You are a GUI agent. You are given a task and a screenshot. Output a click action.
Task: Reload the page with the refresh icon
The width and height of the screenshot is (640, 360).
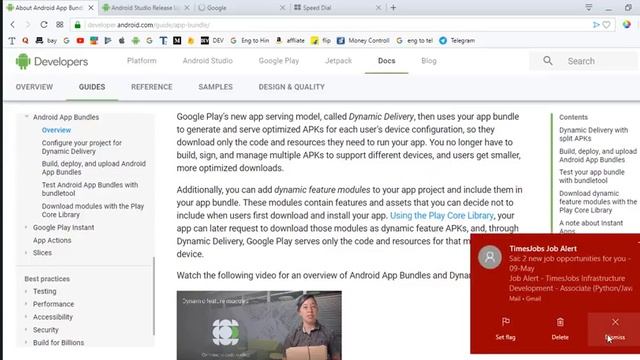[x=44, y=24]
